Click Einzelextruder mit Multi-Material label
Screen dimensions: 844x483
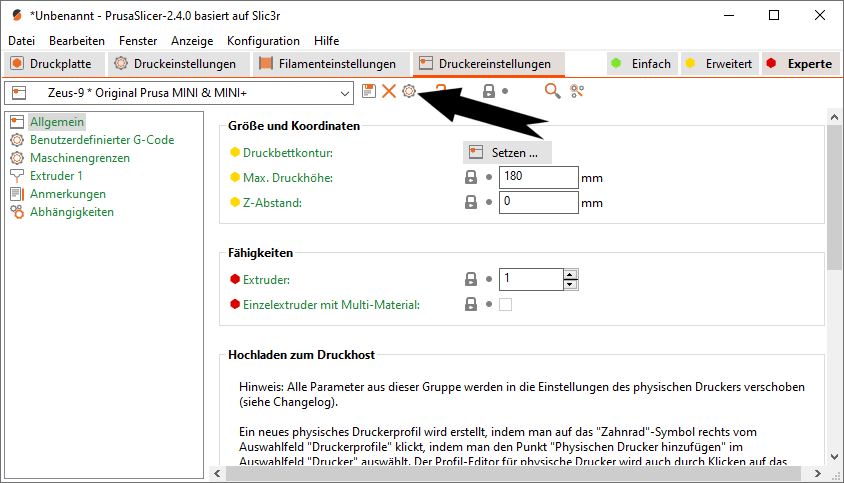pyautogui.click(x=331, y=305)
